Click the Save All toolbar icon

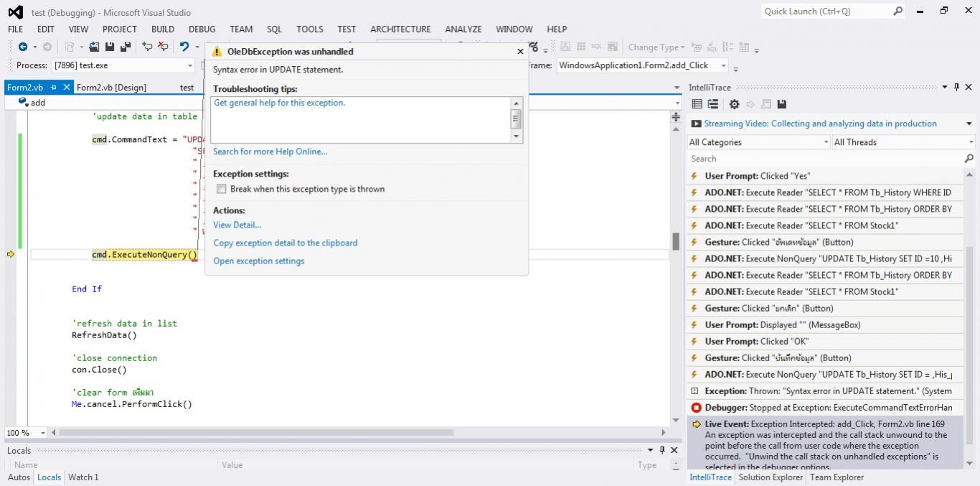[x=126, y=47]
